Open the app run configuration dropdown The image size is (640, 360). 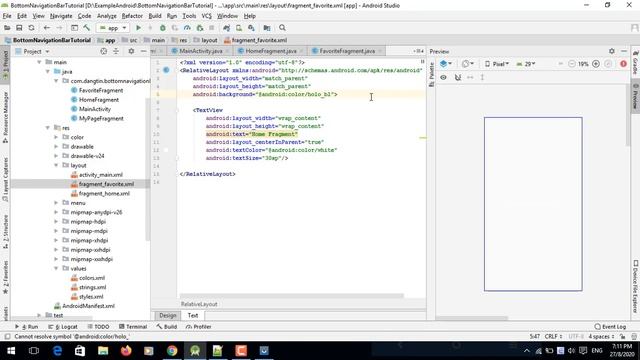(113, 28)
